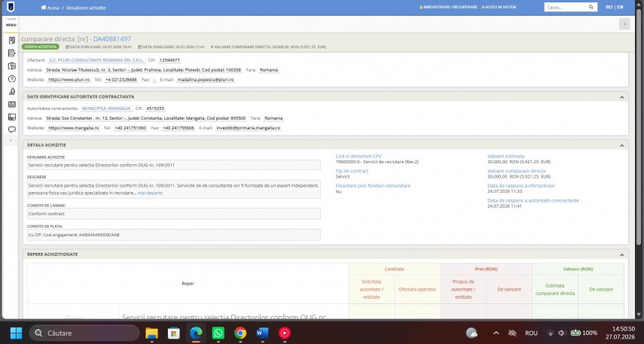Click the Tip de contract label

352,171
